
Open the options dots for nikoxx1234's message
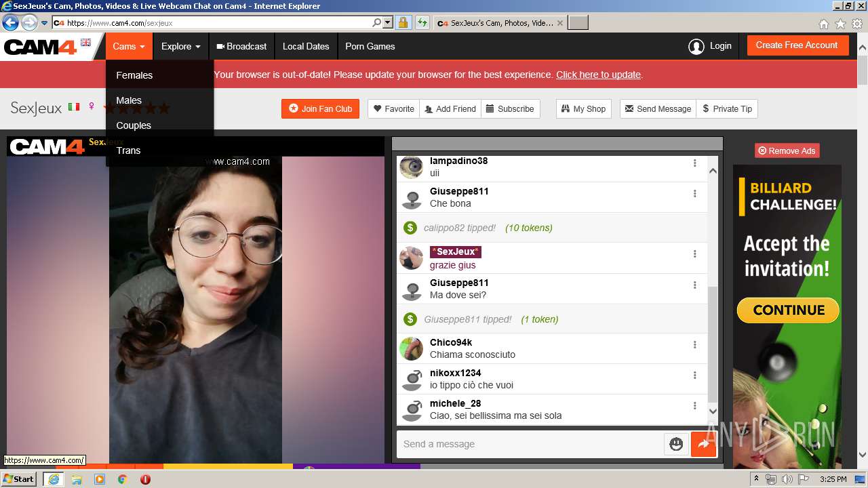point(694,375)
